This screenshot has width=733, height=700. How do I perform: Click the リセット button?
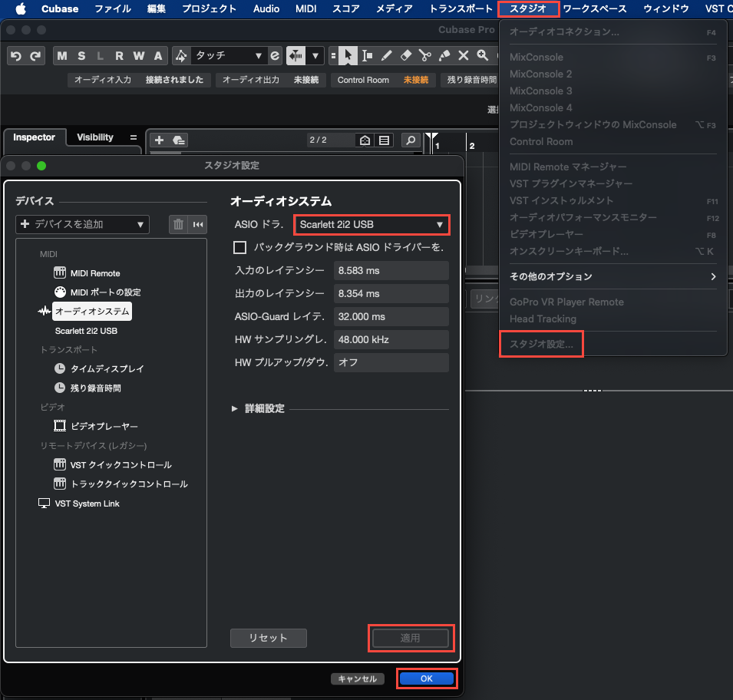(x=268, y=638)
